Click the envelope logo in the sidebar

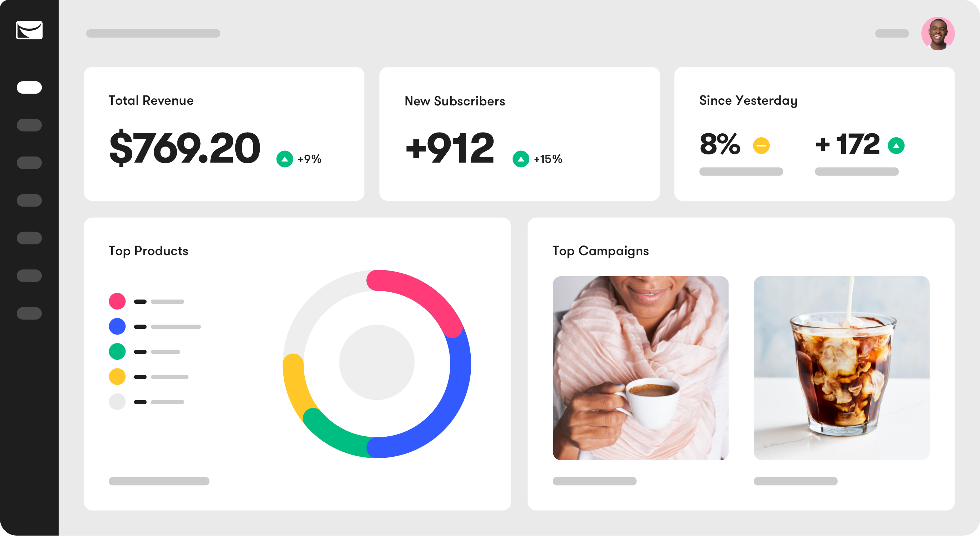pyautogui.click(x=29, y=30)
